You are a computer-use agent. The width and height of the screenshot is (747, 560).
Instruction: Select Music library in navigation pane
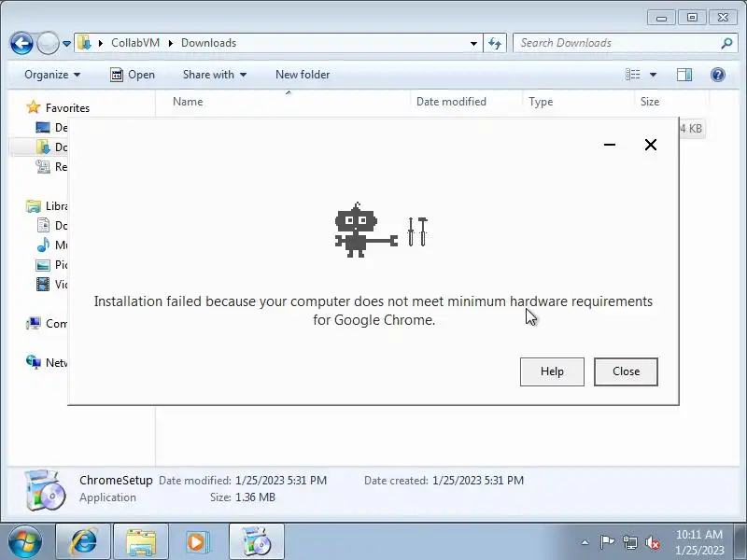coord(51,245)
